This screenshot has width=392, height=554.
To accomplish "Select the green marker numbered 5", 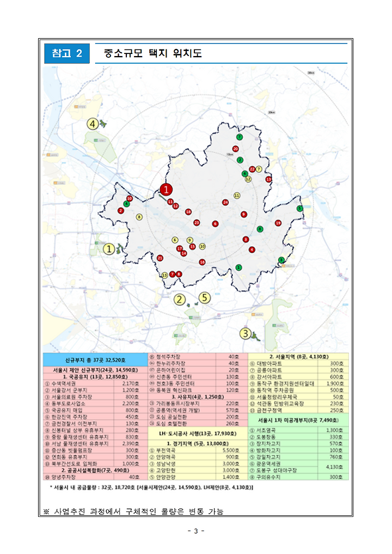I will pos(300,209).
